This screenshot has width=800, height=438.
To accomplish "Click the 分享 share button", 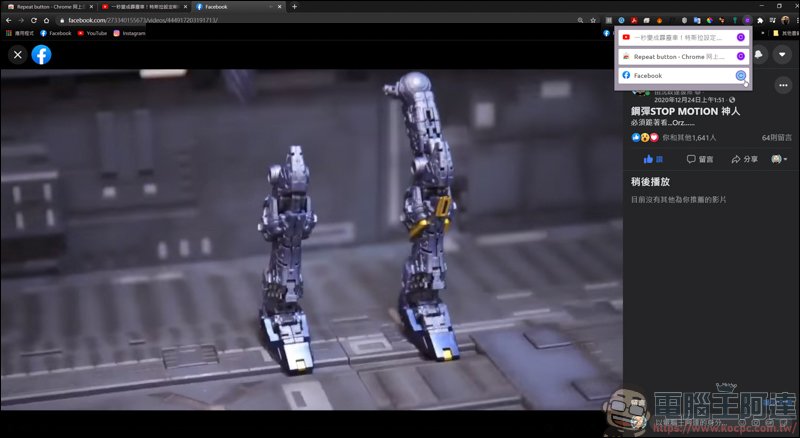I will click(744, 159).
